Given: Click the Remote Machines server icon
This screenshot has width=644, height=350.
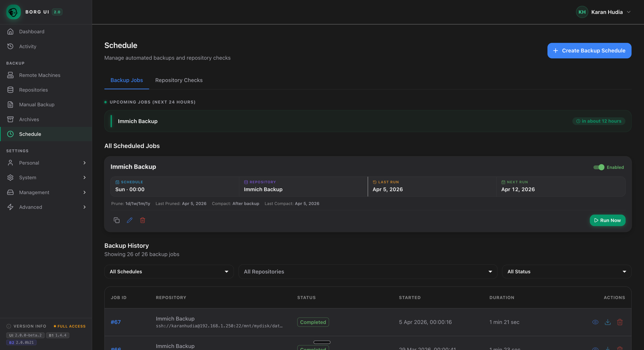Looking at the screenshot, I should tap(10, 75).
